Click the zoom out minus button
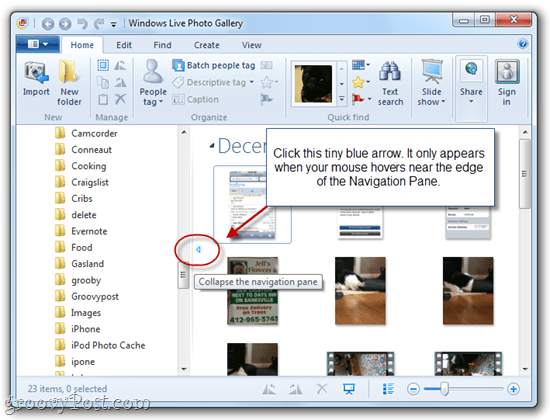The height and width of the screenshot is (420, 550). tap(414, 389)
